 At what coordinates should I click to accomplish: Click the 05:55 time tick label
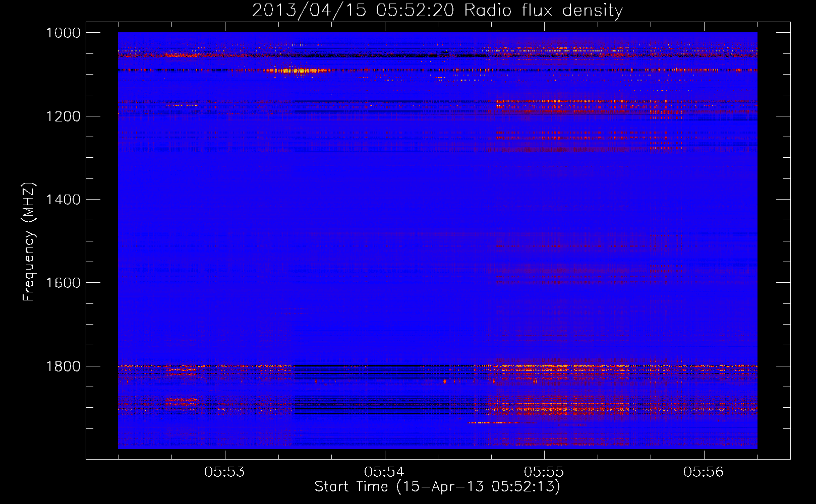[544, 472]
